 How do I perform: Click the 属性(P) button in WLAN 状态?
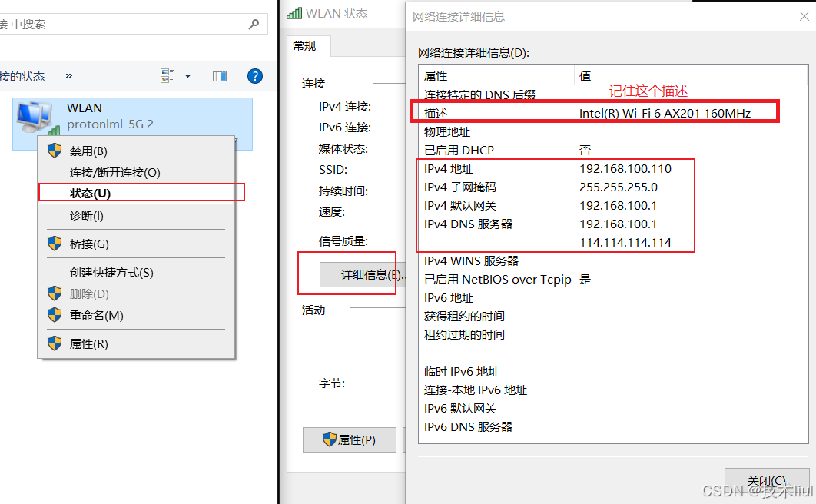click(349, 440)
